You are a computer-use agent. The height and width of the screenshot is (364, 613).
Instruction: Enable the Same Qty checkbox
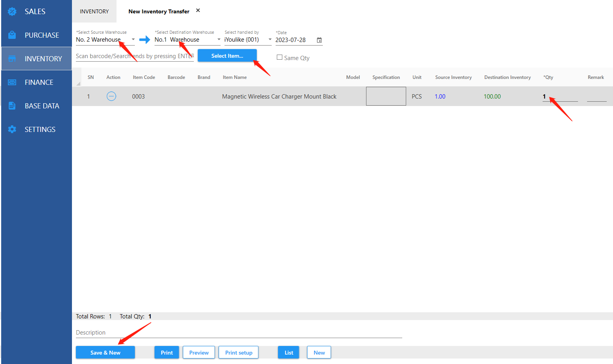click(280, 57)
